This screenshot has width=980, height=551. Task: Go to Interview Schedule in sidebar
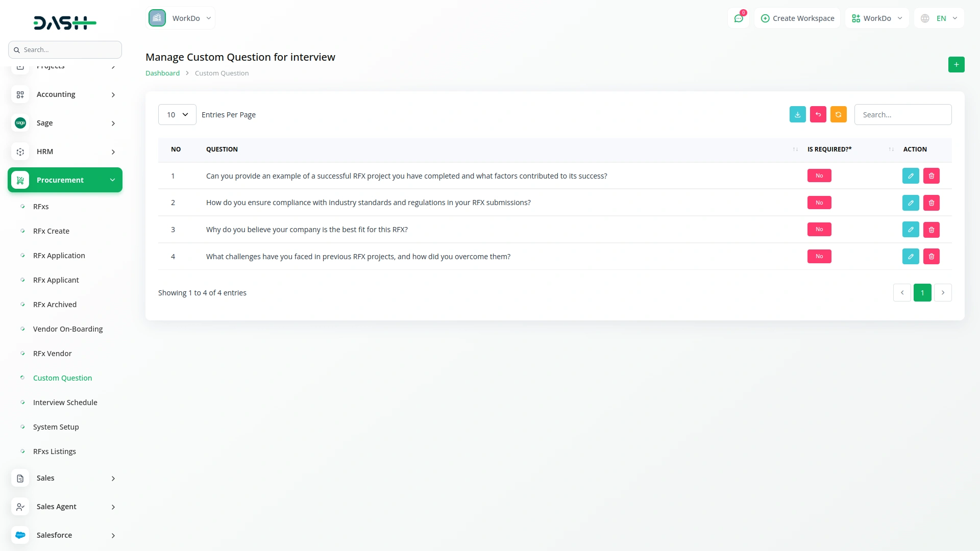click(x=65, y=403)
